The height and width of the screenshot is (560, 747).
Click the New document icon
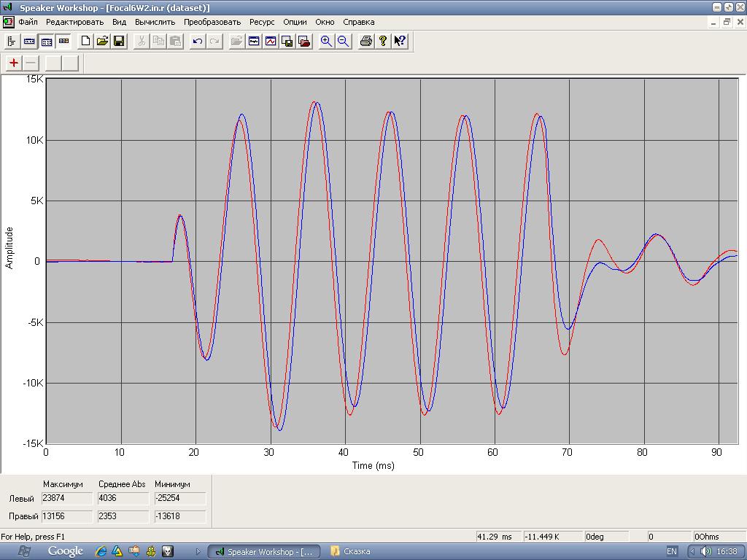pos(85,42)
